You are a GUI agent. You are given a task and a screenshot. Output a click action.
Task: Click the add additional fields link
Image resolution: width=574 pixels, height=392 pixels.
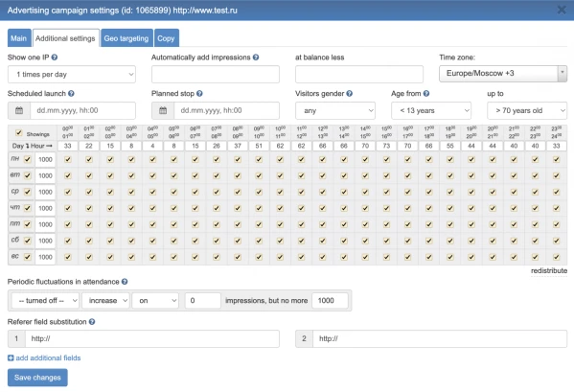coord(48,357)
